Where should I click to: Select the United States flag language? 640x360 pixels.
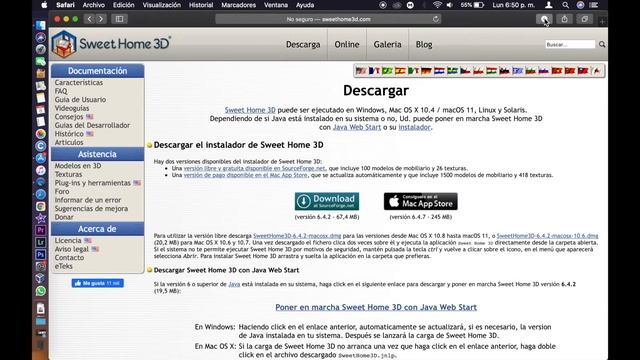click(361, 71)
